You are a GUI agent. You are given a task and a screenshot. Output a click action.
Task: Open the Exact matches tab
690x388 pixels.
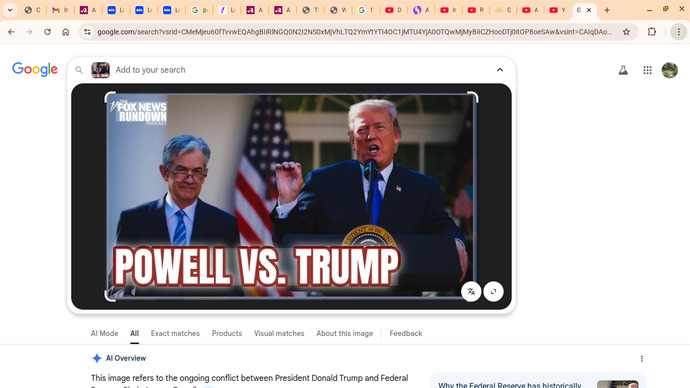click(x=175, y=333)
